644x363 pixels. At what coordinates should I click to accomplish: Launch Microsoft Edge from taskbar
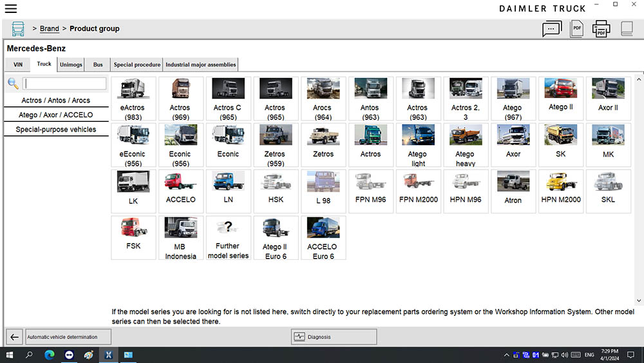click(x=50, y=355)
